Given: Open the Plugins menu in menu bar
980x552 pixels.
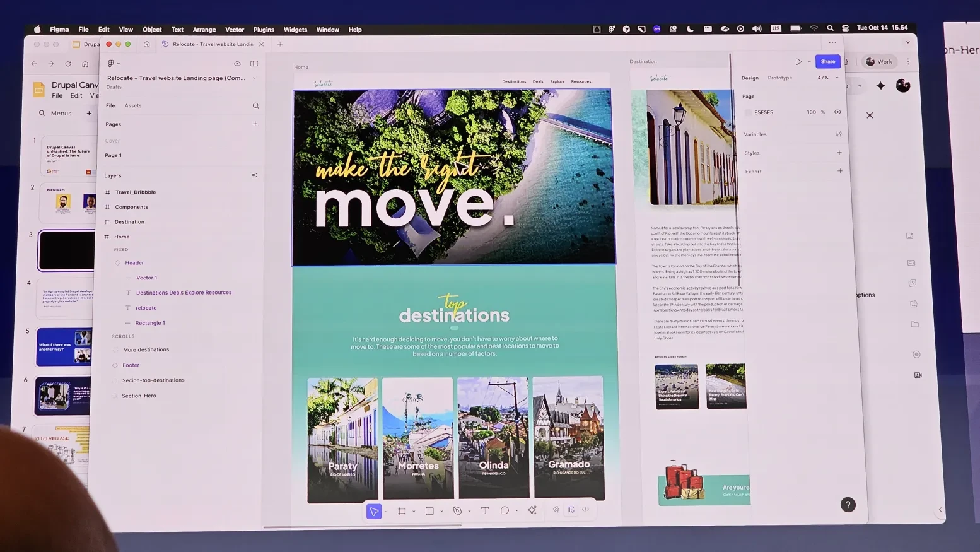Looking at the screenshot, I should tap(264, 30).
